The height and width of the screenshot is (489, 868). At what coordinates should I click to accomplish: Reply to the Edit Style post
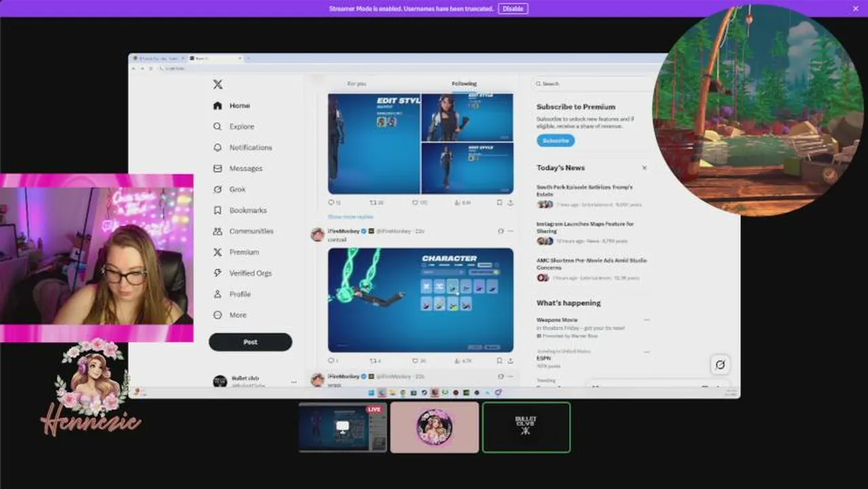pos(333,202)
